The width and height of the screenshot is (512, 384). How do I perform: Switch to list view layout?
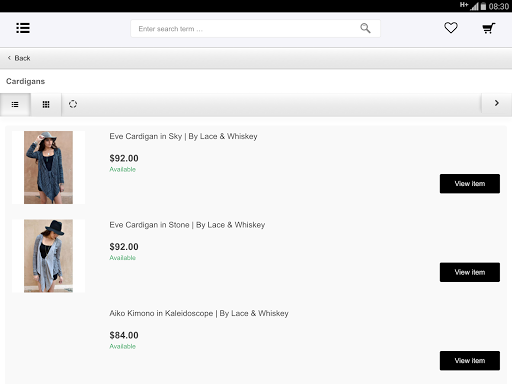[15, 105]
